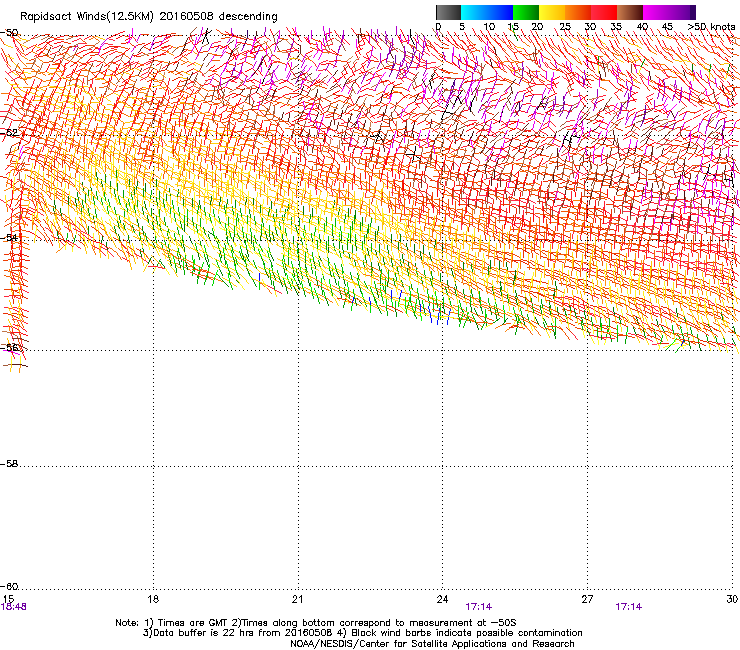
Task: Click the 'NOAA/NESDIS/Center for Satellite Applications' credit
Action: [433, 644]
